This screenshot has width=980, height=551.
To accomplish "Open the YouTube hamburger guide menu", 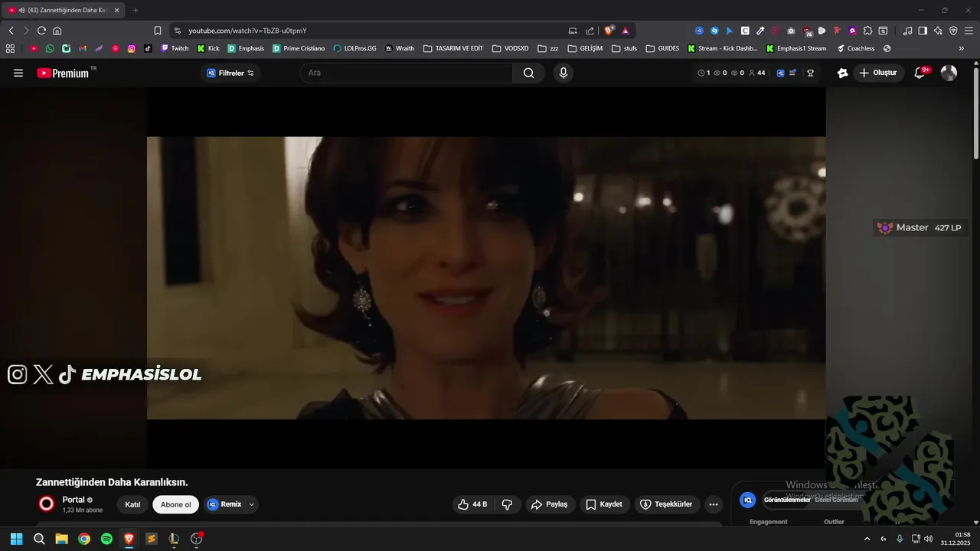I will pyautogui.click(x=18, y=73).
